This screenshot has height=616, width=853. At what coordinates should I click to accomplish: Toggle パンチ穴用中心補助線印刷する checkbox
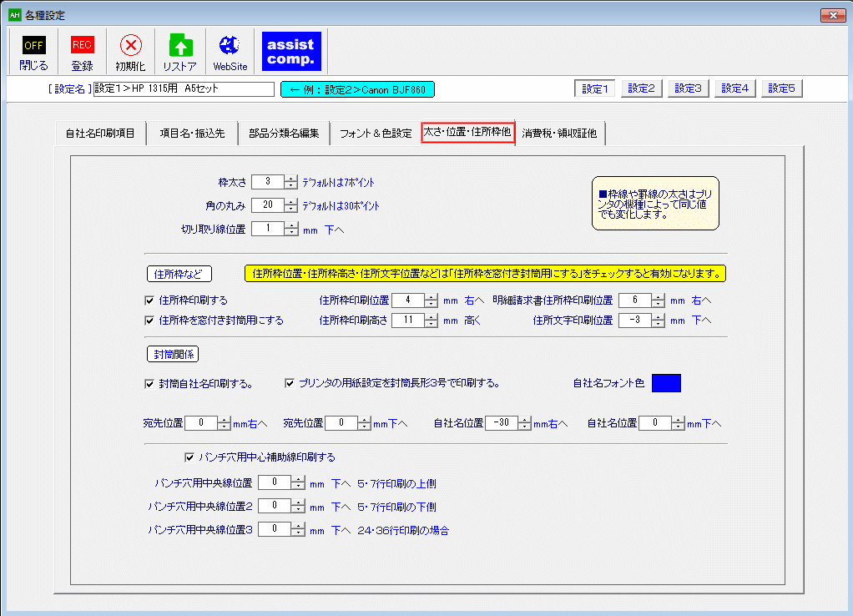189,456
